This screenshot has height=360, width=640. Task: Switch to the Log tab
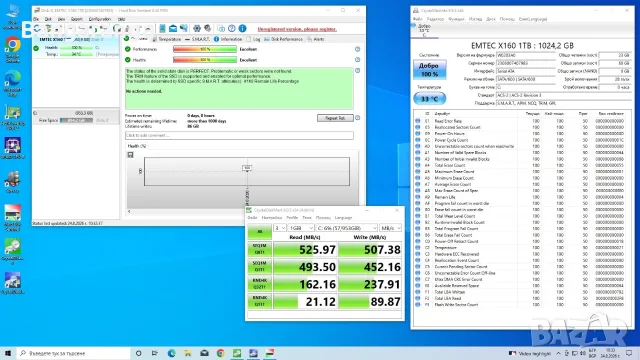click(x=253, y=39)
